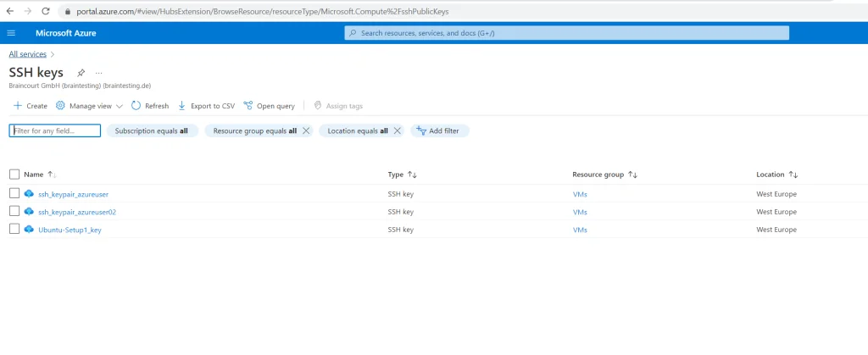868x355 pixels.
Task: Remove the Location equals all filter
Action: coord(397,131)
